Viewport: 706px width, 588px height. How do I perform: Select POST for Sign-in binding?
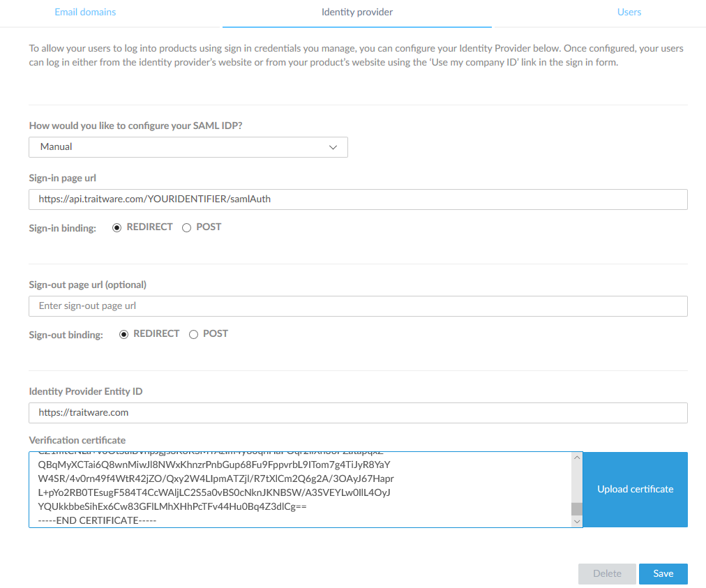[x=186, y=228]
